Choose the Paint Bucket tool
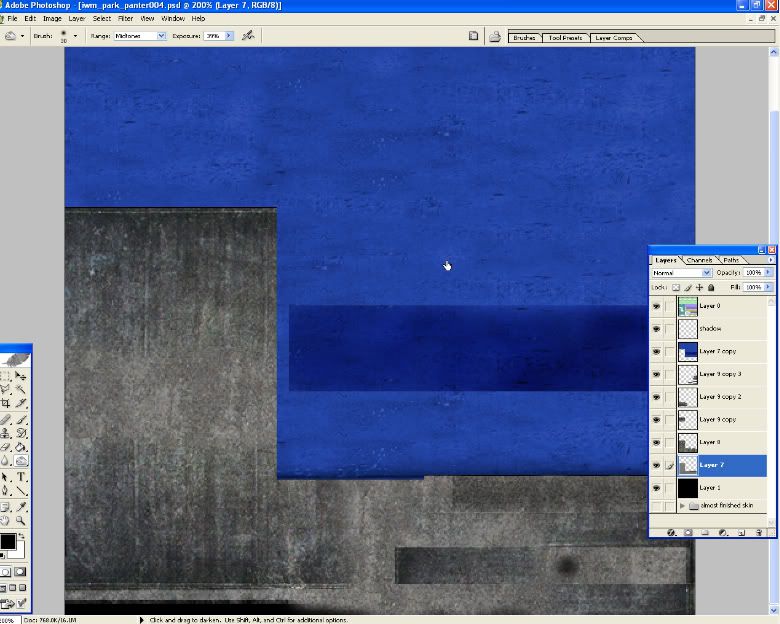The width and height of the screenshot is (780, 624). click(21, 447)
